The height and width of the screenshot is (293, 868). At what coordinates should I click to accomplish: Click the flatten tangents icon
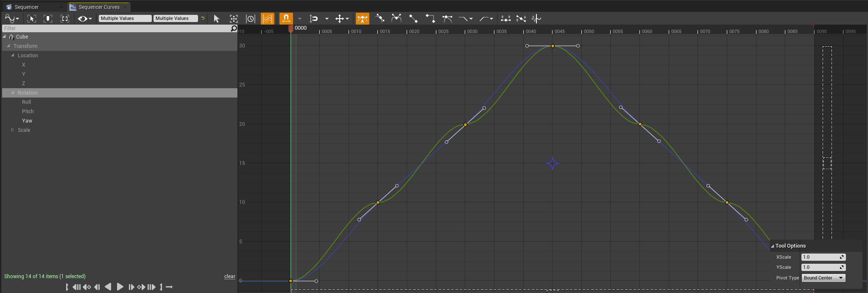pyautogui.click(x=505, y=19)
